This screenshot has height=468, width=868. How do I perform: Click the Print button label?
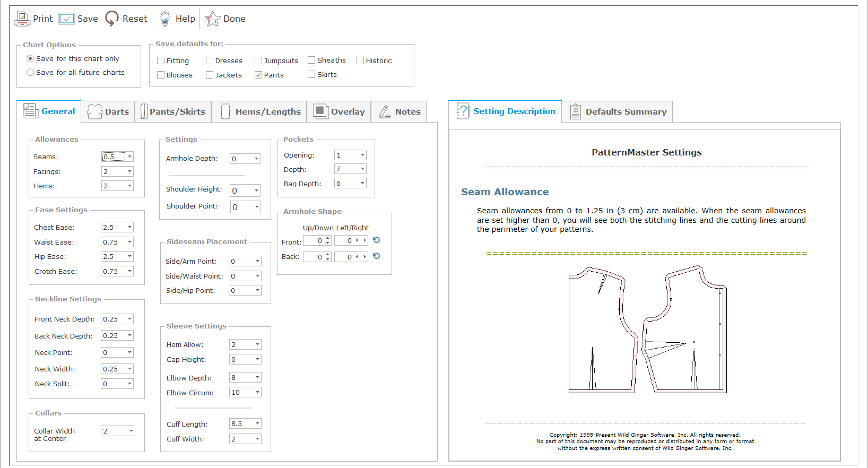[x=43, y=19]
